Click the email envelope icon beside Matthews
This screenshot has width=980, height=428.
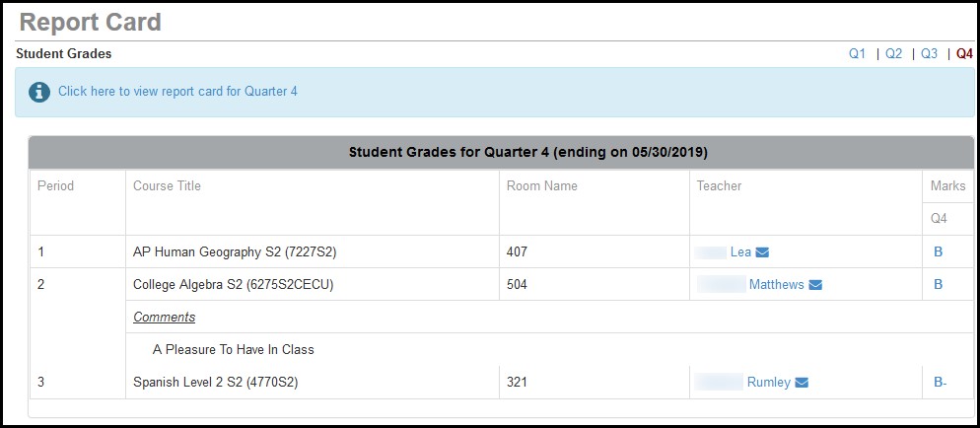pos(815,285)
